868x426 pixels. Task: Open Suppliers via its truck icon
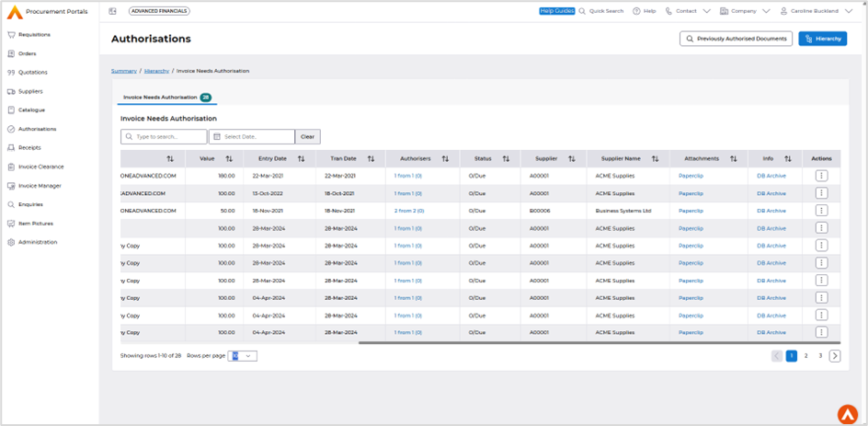point(11,91)
